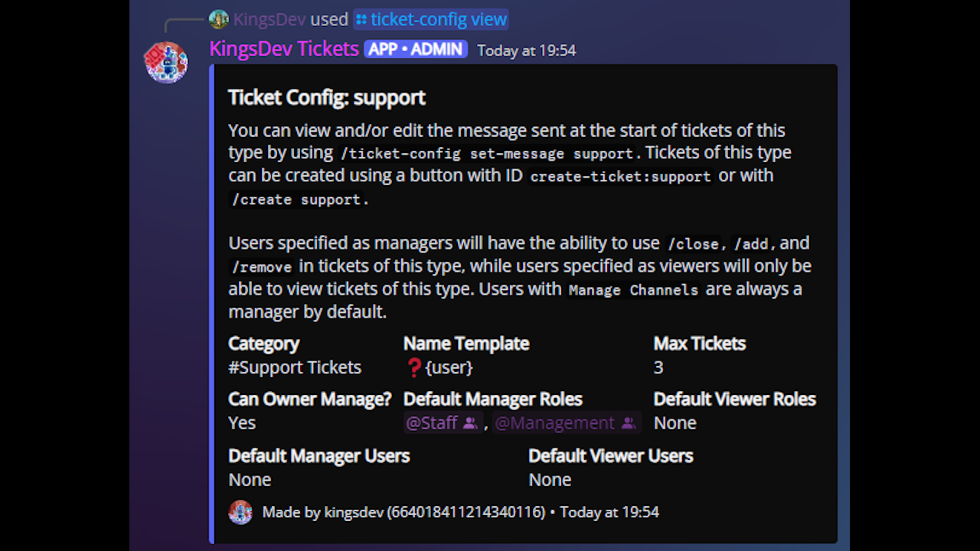
Task: Open the KingsDev Tickets username profile
Action: coord(284,49)
